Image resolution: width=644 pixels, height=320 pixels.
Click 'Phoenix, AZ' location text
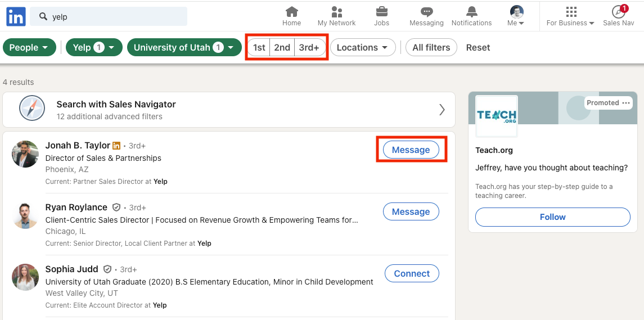pyautogui.click(x=67, y=170)
